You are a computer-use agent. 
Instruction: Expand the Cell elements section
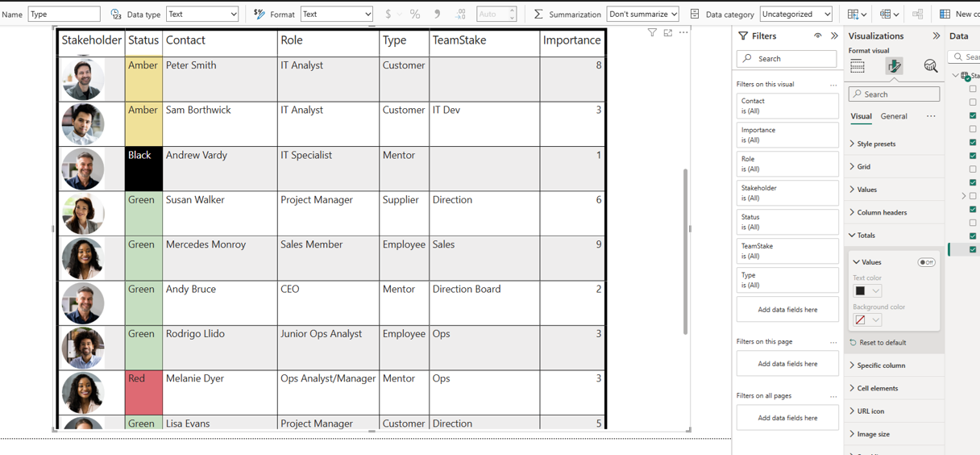click(x=895, y=388)
